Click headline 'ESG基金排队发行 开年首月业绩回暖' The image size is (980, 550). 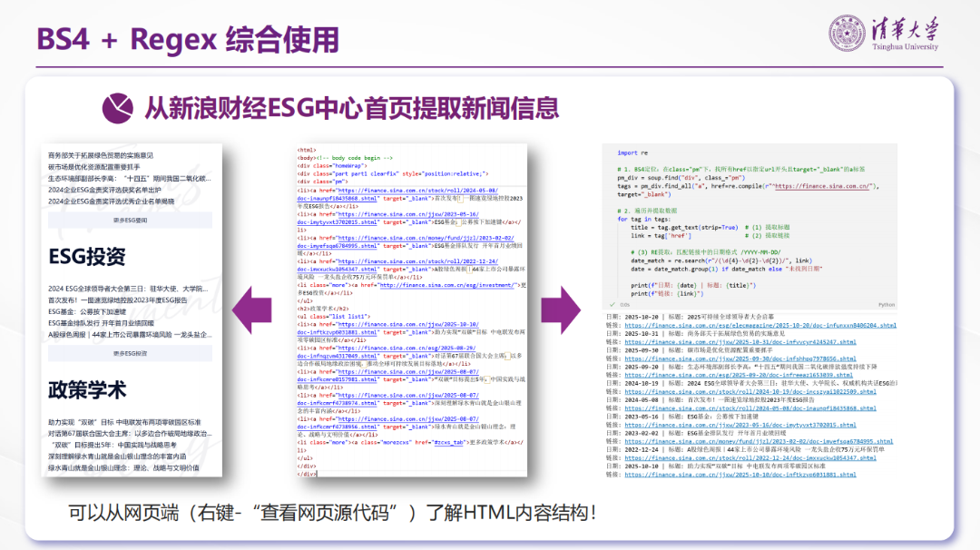point(101,323)
